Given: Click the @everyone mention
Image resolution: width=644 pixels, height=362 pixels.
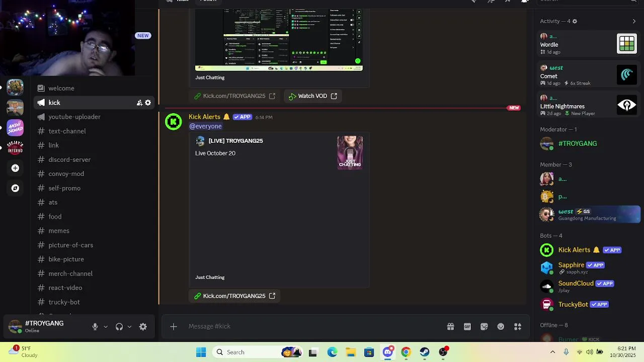Looking at the screenshot, I should 205,126.
